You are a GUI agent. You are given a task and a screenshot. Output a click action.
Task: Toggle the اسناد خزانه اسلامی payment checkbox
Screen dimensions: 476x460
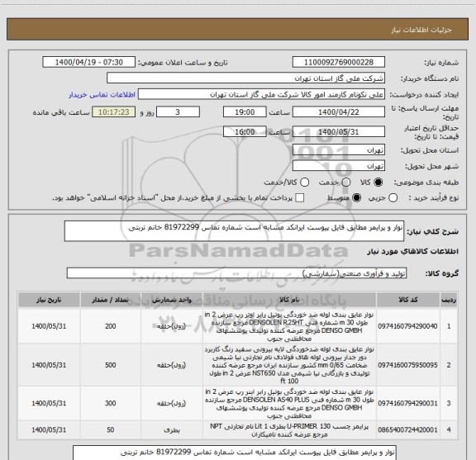coord(300,198)
